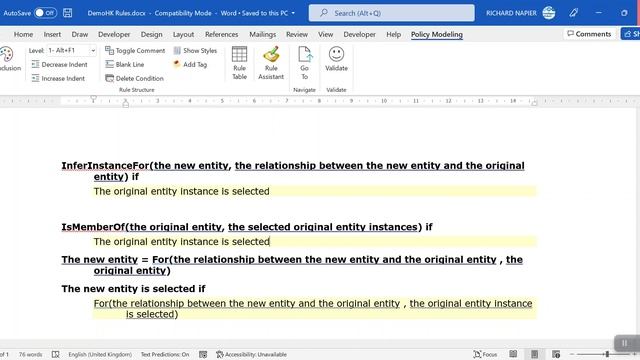This screenshot has height=360, width=640.
Task: Switch to Read Mode view icon
Action: [x=513, y=354]
